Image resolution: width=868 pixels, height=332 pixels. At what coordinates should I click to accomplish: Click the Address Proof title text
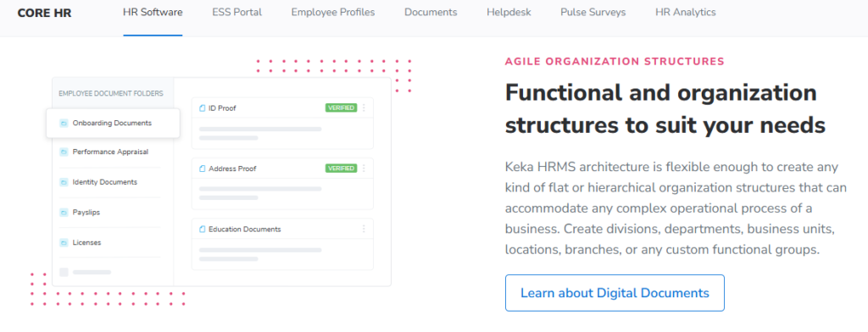pos(232,169)
